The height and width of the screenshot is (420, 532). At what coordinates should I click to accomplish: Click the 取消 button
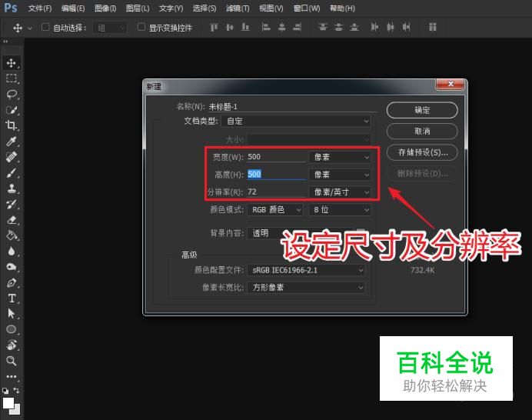point(422,131)
